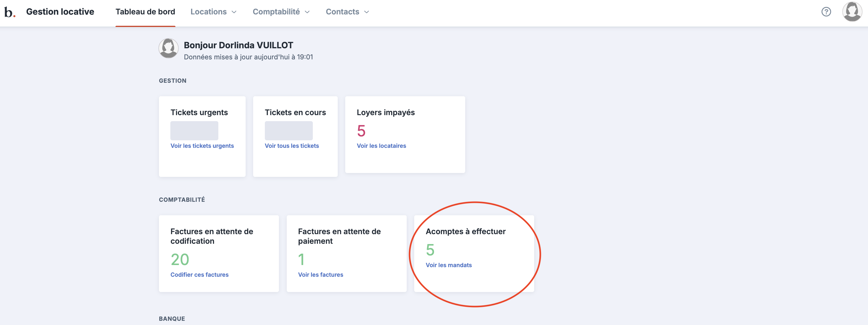Open the help question mark icon

pyautogui.click(x=826, y=12)
